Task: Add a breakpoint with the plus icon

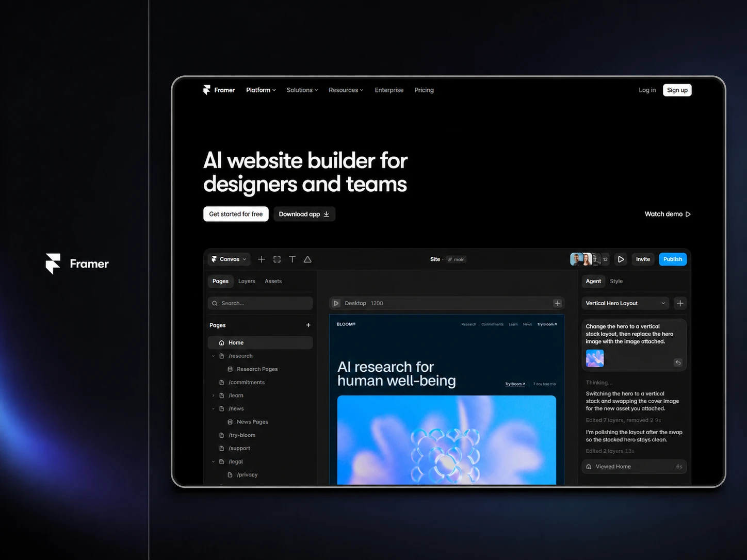Action: 558,303
